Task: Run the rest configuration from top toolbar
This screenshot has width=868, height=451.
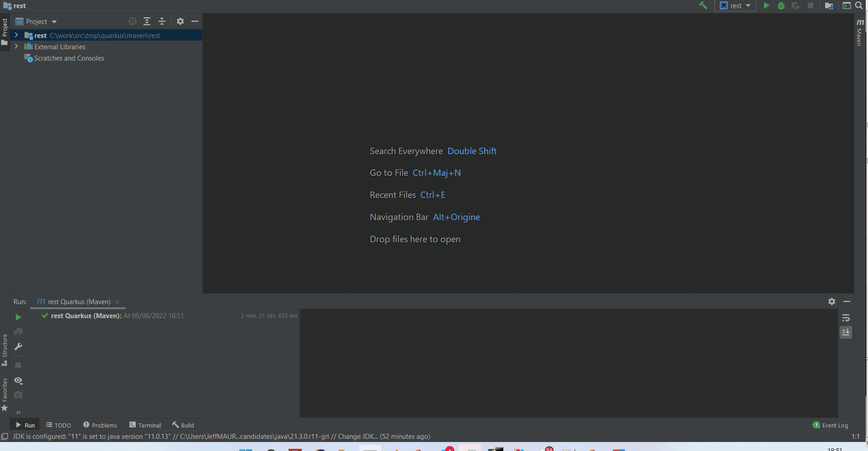Action: pos(766,5)
